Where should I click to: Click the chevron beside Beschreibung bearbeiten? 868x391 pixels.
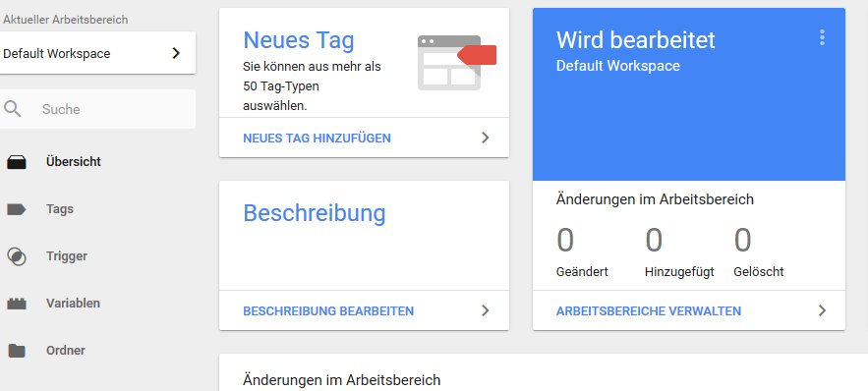coord(486,310)
